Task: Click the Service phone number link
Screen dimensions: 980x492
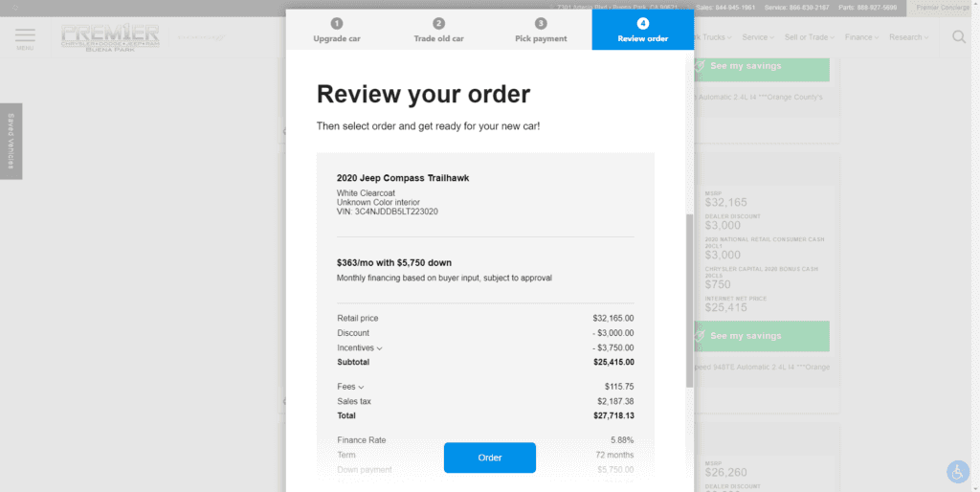Action: [798, 8]
